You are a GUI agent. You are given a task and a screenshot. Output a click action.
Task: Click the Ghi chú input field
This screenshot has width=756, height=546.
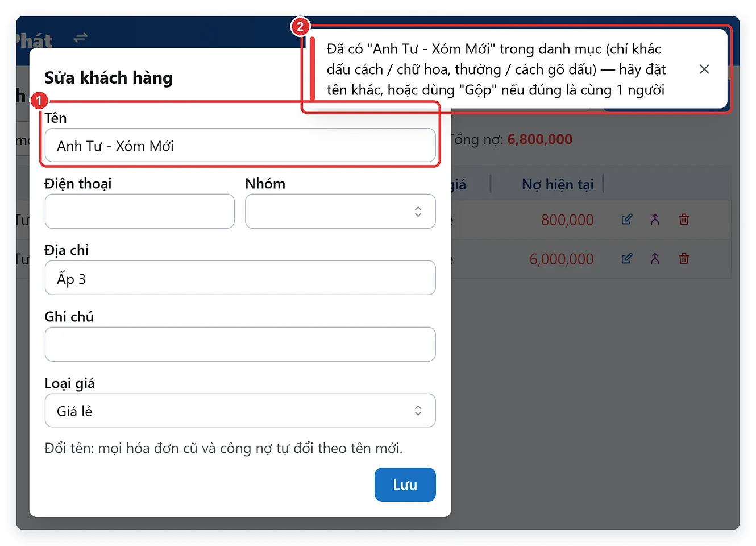point(240,345)
